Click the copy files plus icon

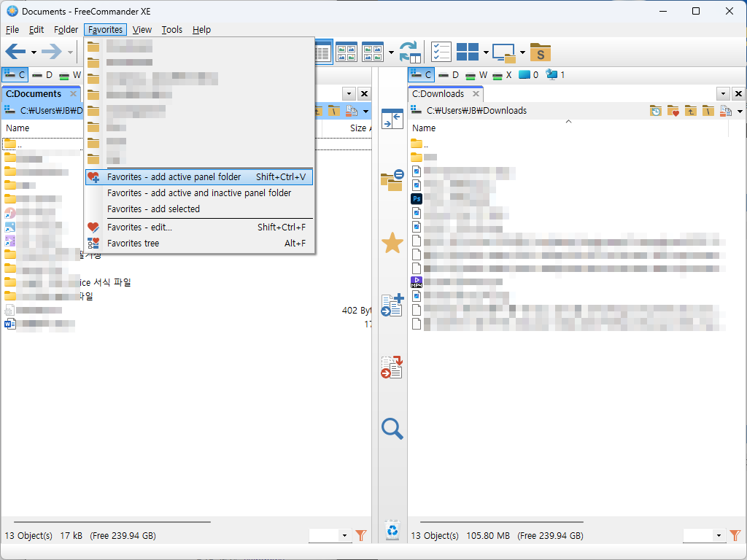pyautogui.click(x=392, y=306)
